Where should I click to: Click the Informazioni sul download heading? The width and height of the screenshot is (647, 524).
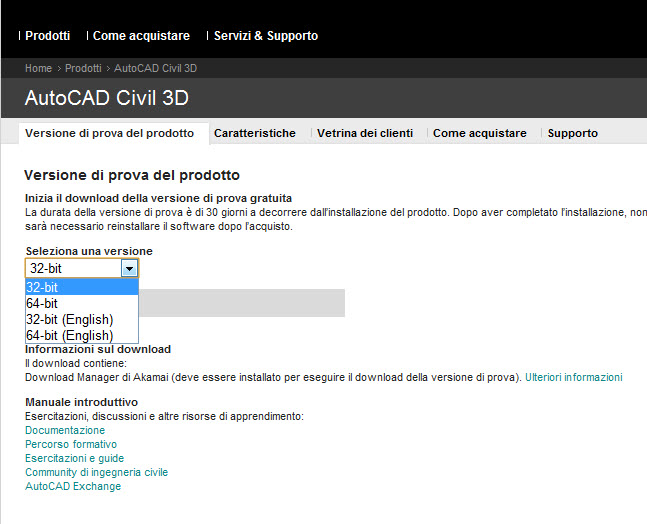point(98,349)
